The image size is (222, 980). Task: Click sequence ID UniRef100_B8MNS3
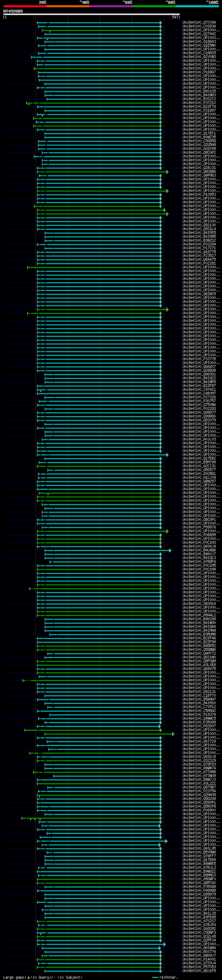point(199,875)
